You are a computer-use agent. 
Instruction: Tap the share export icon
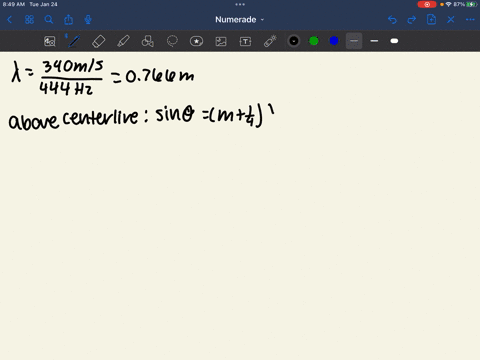tap(68, 20)
